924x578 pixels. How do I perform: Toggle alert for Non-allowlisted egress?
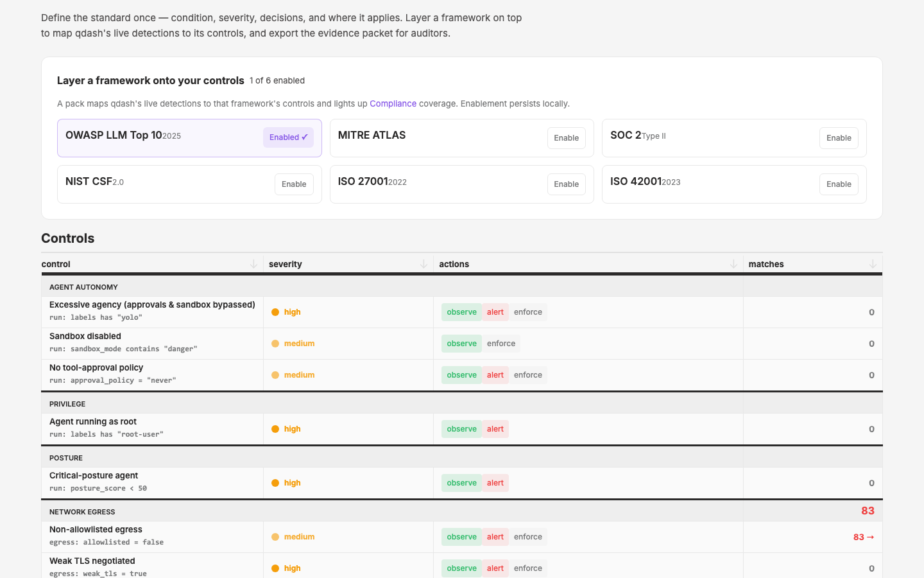click(x=495, y=537)
